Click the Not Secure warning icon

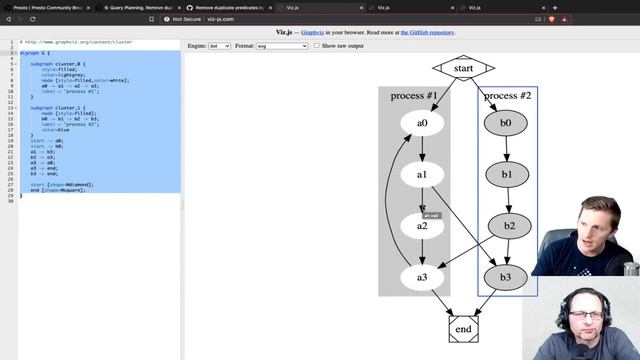[167, 19]
